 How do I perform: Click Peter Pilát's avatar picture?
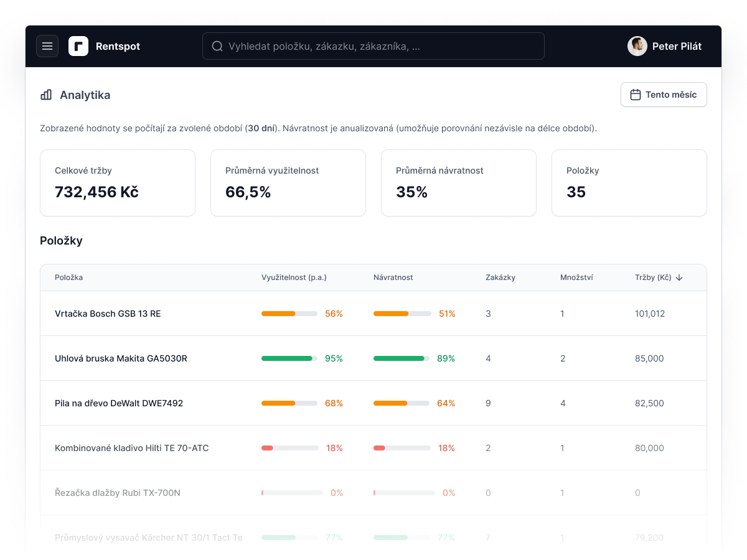pos(637,46)
